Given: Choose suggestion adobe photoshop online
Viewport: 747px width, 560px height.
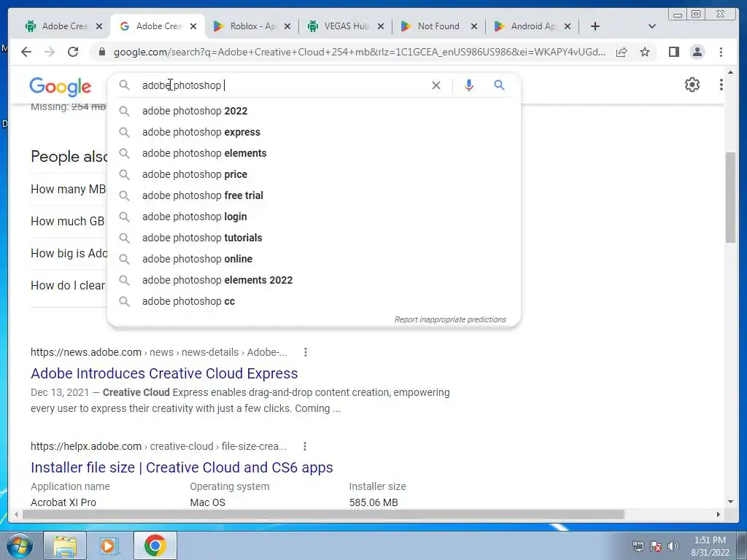Looking at the screenshot, I should (x=314, y=259).
